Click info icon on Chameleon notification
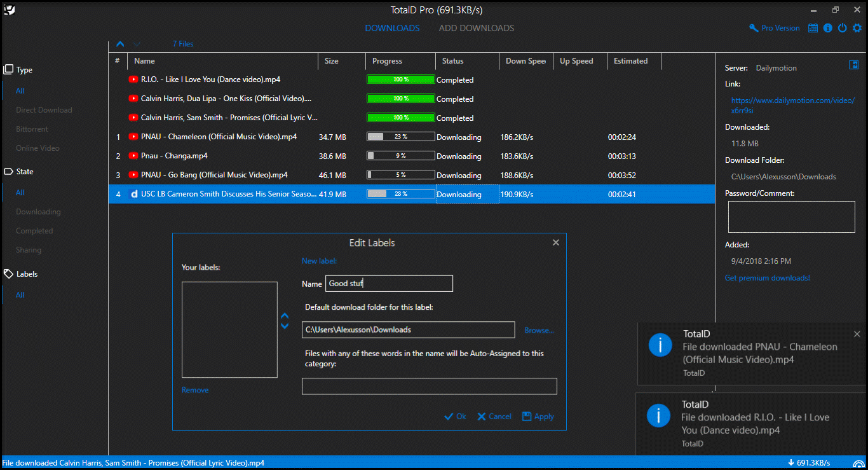The width and height of the screenshot is (868, 470). 660,345
